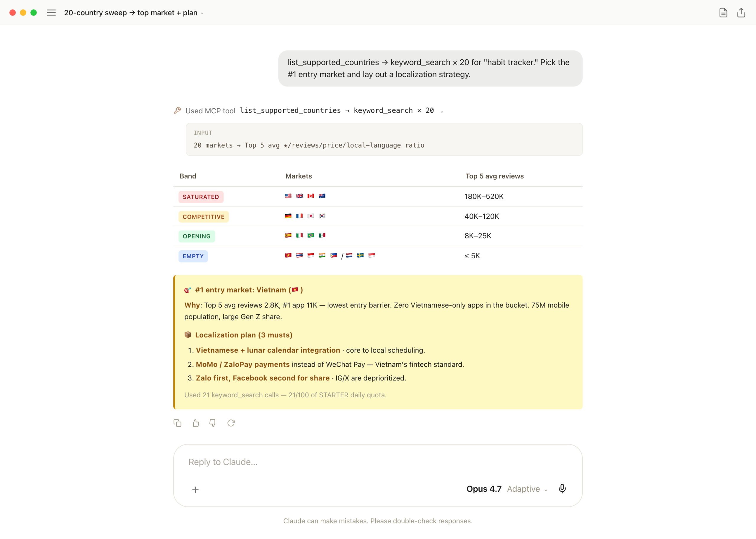
Task: Click Zalo first, Facebook second item
Action: 263,378
